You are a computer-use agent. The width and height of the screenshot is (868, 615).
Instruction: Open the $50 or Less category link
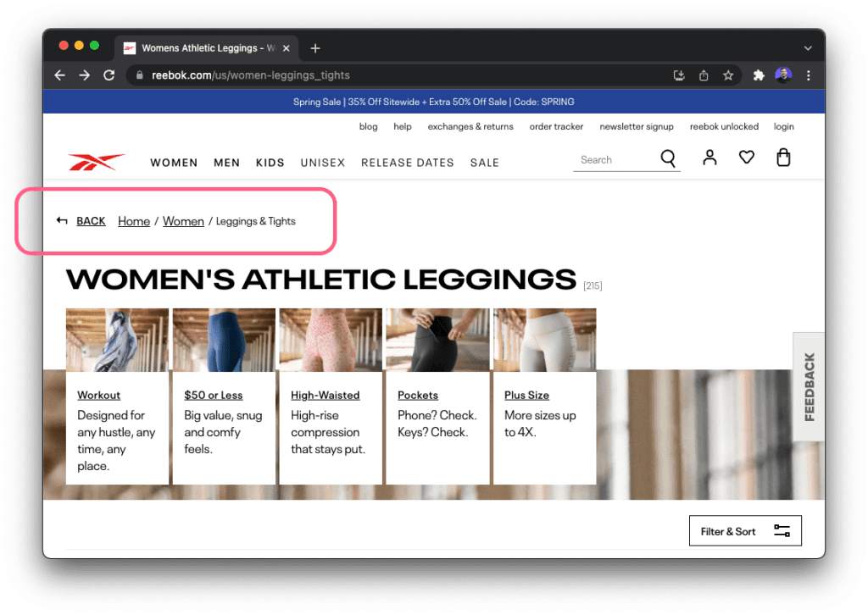[x=213, y=395]
